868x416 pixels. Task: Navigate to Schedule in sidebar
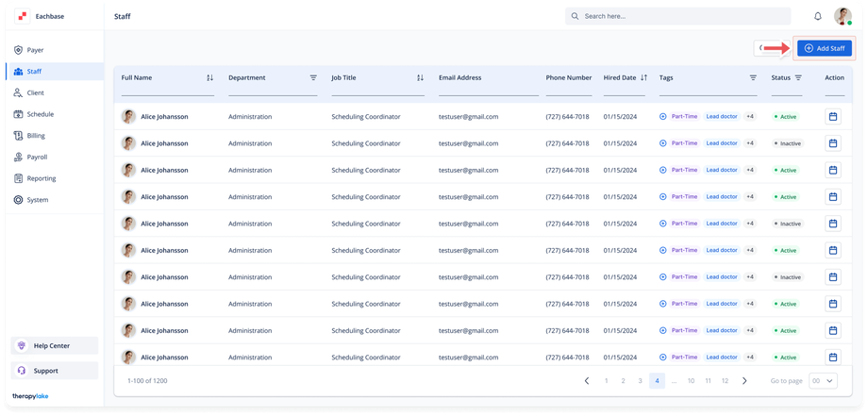[x=40, y=114]
